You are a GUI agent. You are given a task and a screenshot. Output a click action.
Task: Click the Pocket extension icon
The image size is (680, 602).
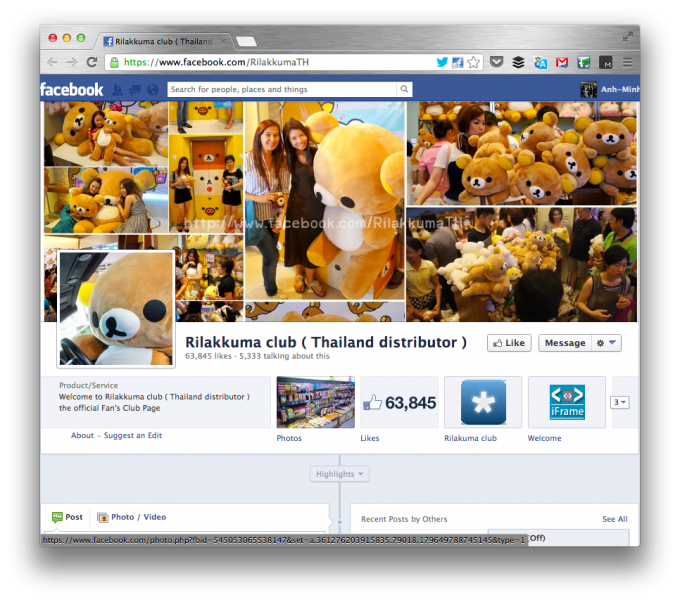coord(497,62)
